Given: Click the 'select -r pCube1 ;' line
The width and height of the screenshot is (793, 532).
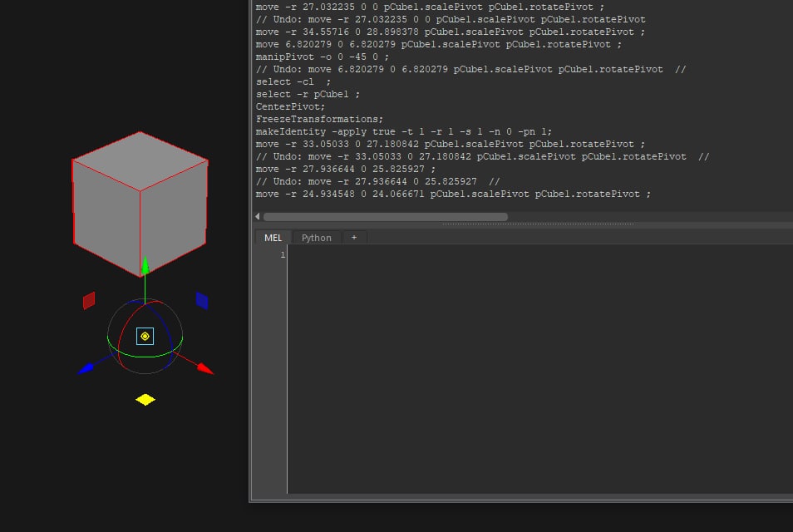Looking at the screenshot, I should coord(308,94).
